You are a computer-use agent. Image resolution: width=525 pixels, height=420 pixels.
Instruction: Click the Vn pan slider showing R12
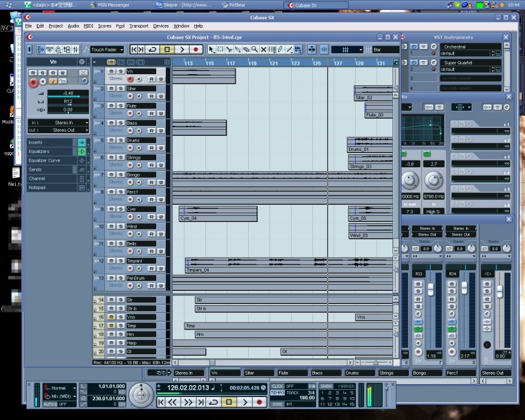tap(68, 102)
